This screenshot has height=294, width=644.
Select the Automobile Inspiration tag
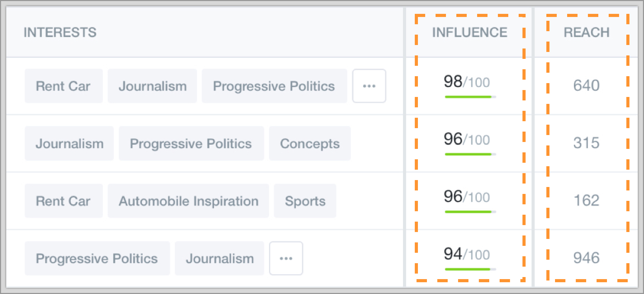coord(188,201)
